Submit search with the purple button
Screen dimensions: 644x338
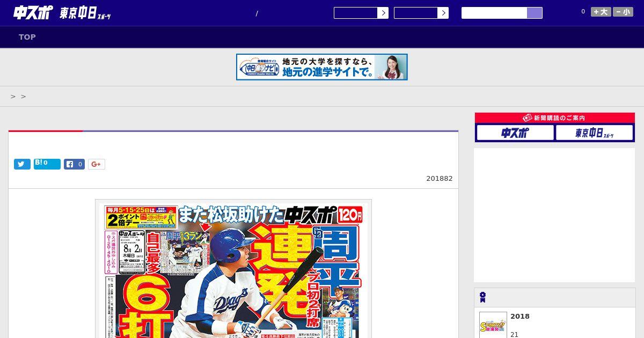(535, 13)
